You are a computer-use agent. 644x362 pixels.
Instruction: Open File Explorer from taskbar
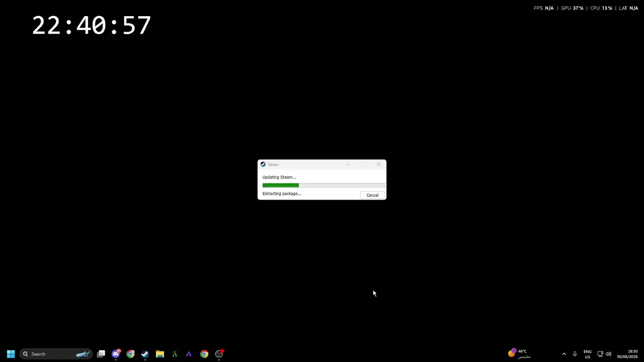tap(160, 354)
